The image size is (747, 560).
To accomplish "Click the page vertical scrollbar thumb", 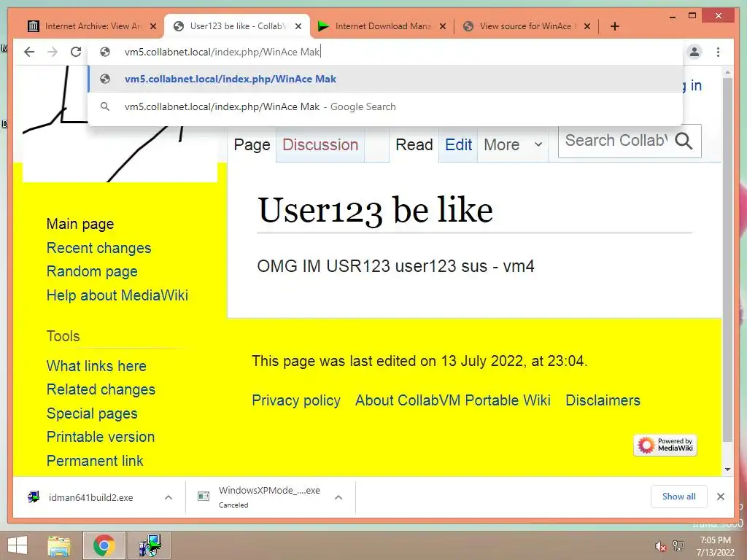I will click(727, 260).
